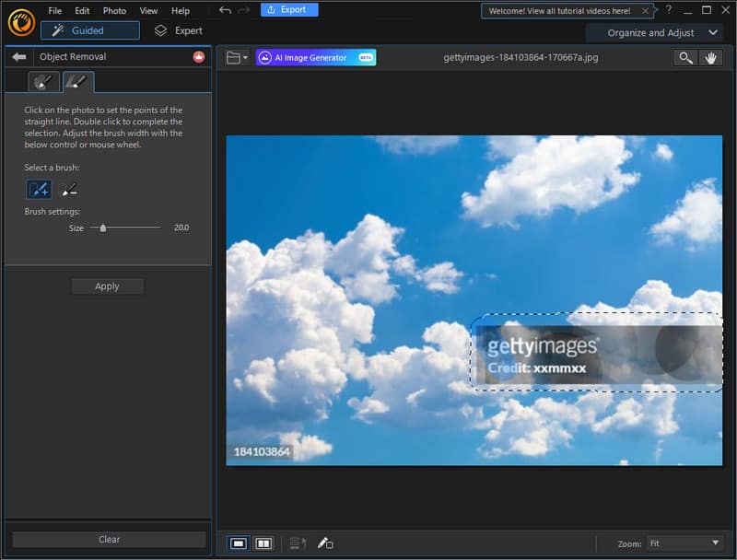The height and width of the screenshot is (560, 737).
Task: Click the eyedropper background color icon
Action: click(325, 543)
